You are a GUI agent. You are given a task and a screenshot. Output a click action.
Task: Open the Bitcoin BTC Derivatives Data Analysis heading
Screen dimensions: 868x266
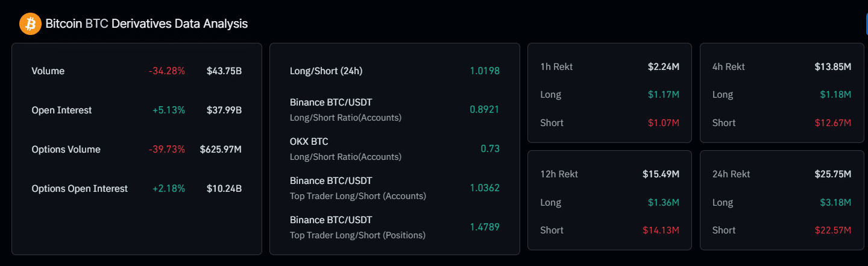point(146,24)
